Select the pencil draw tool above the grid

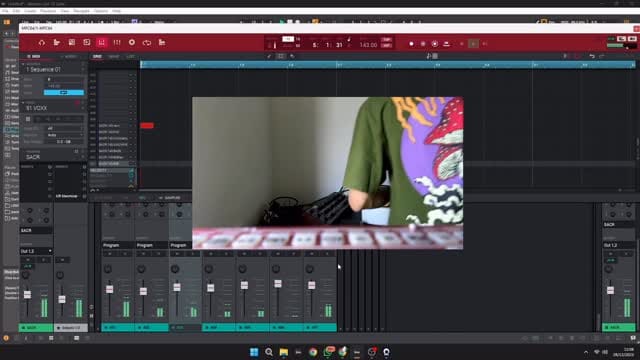coord(269,56)
